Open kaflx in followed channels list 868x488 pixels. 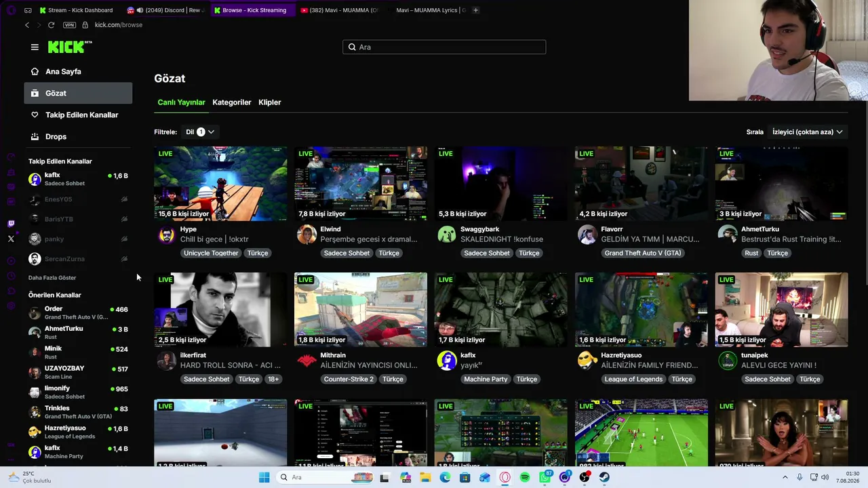tap(78, 179)
